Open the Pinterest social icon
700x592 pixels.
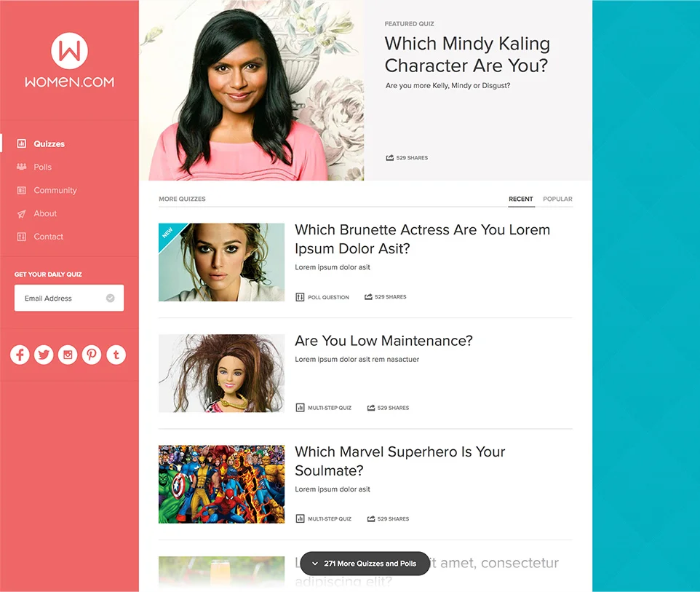[x=92, y=355]
